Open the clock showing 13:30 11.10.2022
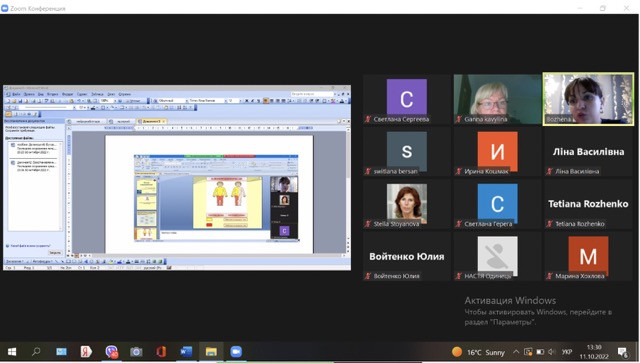Viewport: 640px width, 363px height. pyautogui.click(x=594, y=352)
